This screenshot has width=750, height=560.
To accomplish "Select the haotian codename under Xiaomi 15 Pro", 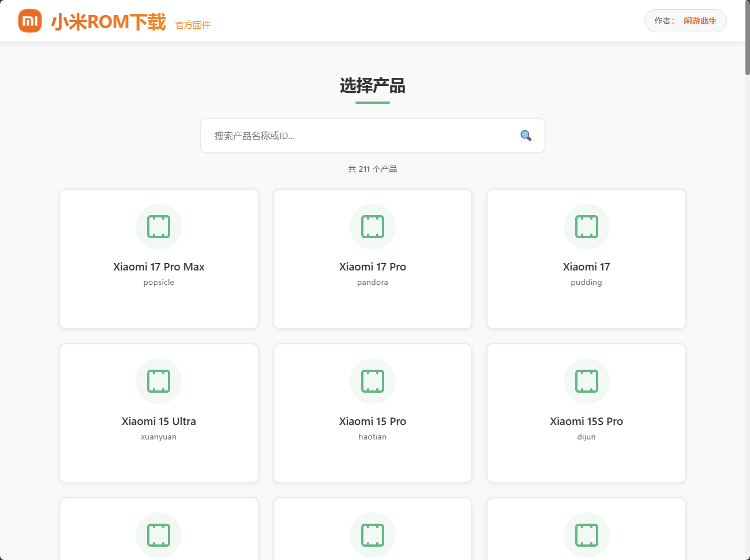I will (x=372, y=437).
